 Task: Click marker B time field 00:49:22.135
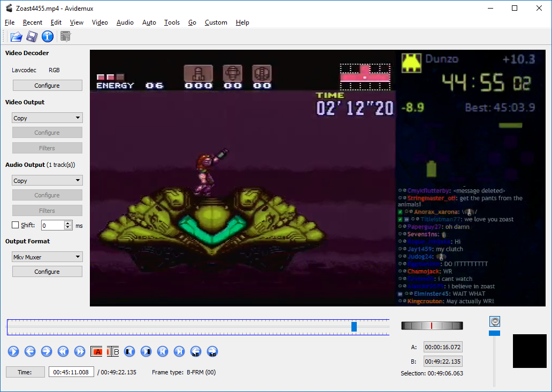point(442,362)
